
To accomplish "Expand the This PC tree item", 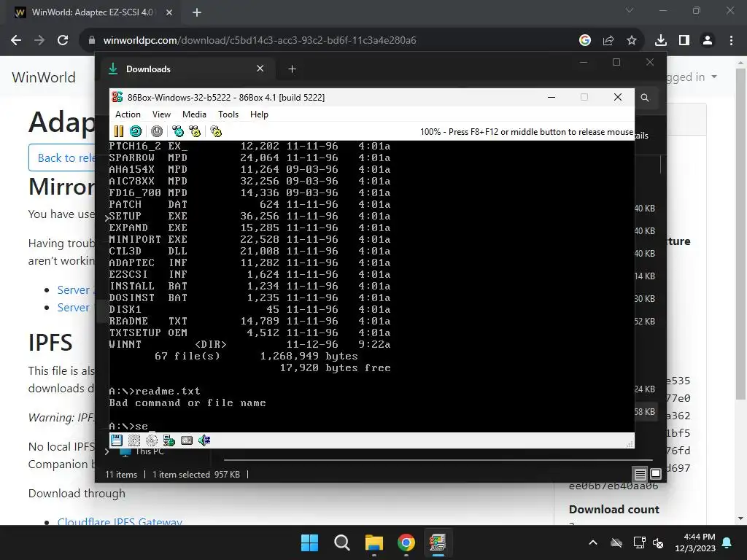I will tap(107, 451).
